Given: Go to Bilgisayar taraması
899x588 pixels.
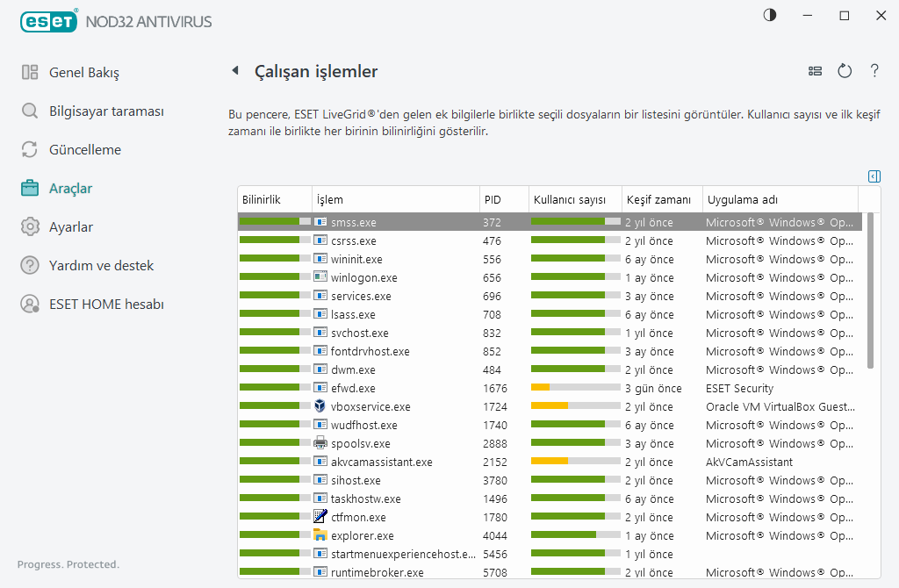Looking at the screenshot, I should click(x=106, y=111).
